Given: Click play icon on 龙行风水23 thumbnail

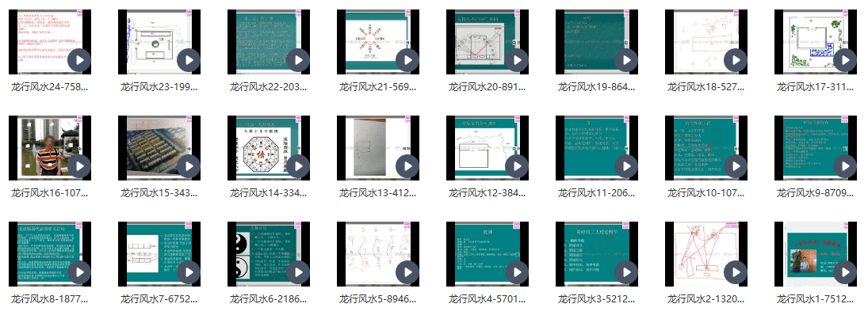Looking at the screenshot, I should click(189, 60).
